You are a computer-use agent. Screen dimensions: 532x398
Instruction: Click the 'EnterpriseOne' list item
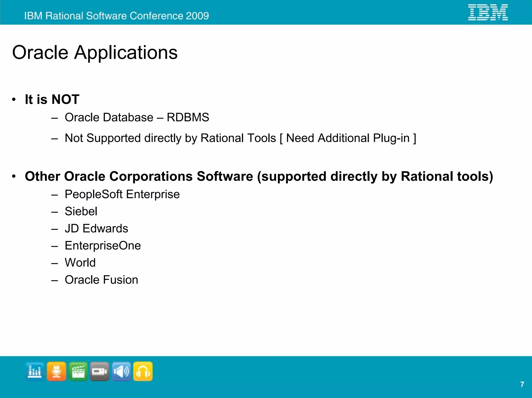pyautogui.click(x=103, y=246)
